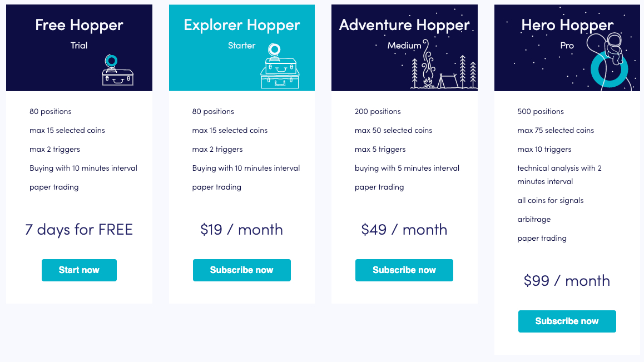
Task: Subscribe to the Hero Hopper plan
Action: [x=567, y=321]
